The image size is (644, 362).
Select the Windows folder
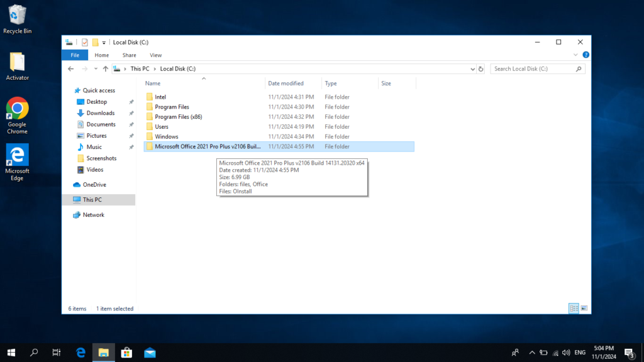[279, 136]
